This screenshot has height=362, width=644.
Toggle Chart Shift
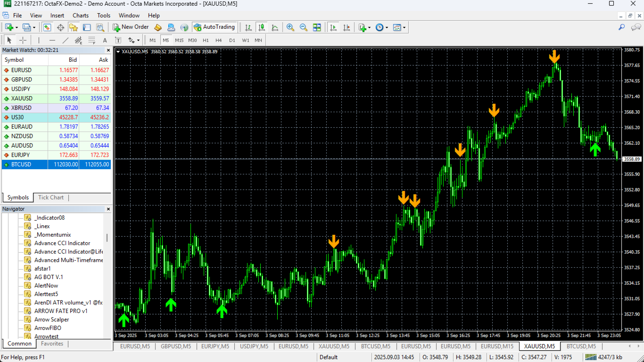(x=347, y=27)
